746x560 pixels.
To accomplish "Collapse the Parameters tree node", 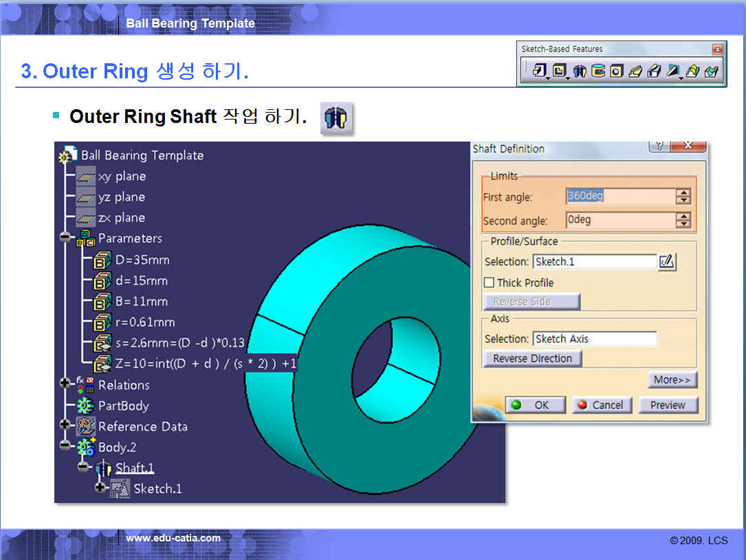I will pos(65,238).
